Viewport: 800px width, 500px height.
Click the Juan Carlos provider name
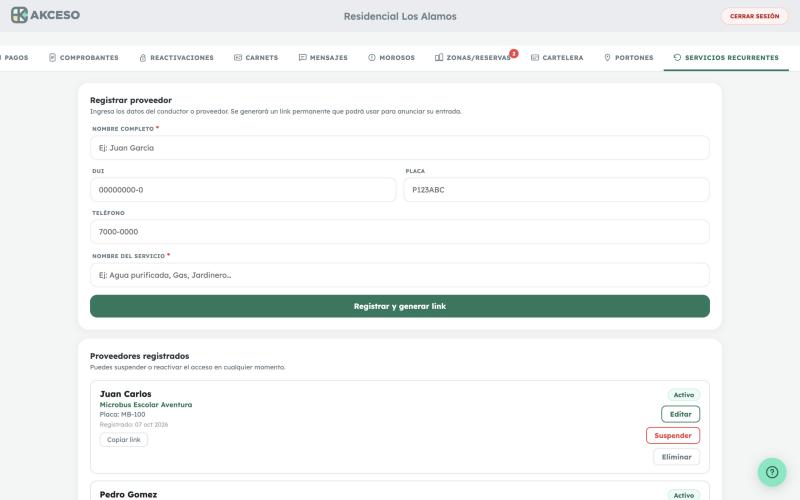[x=126, y=394]
